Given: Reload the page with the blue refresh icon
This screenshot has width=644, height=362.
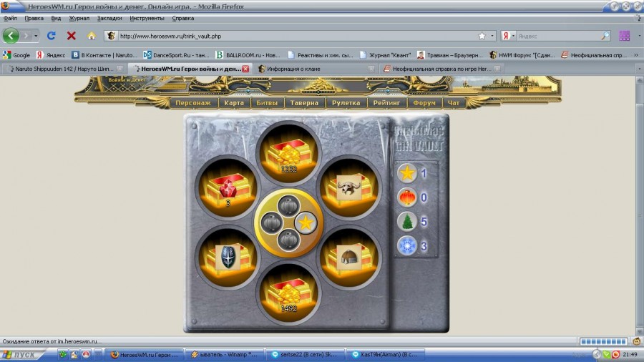Looking at the screenshot, I should click(x=51, y=36).
